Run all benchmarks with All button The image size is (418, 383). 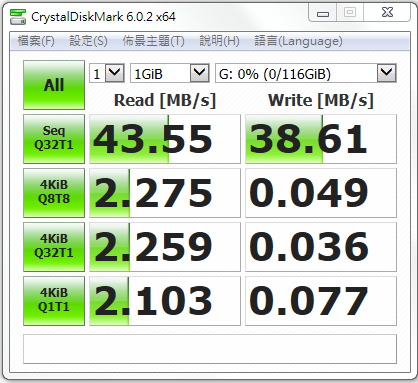(54, 85)
